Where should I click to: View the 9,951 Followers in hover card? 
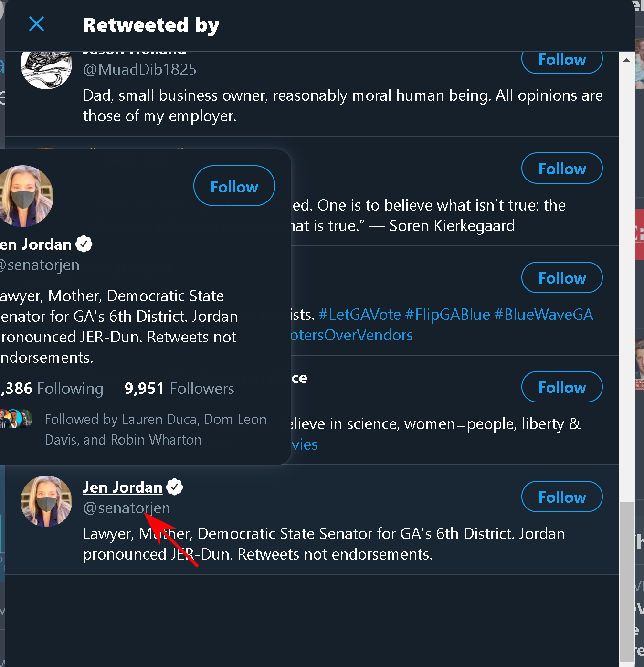coord(179,389)
